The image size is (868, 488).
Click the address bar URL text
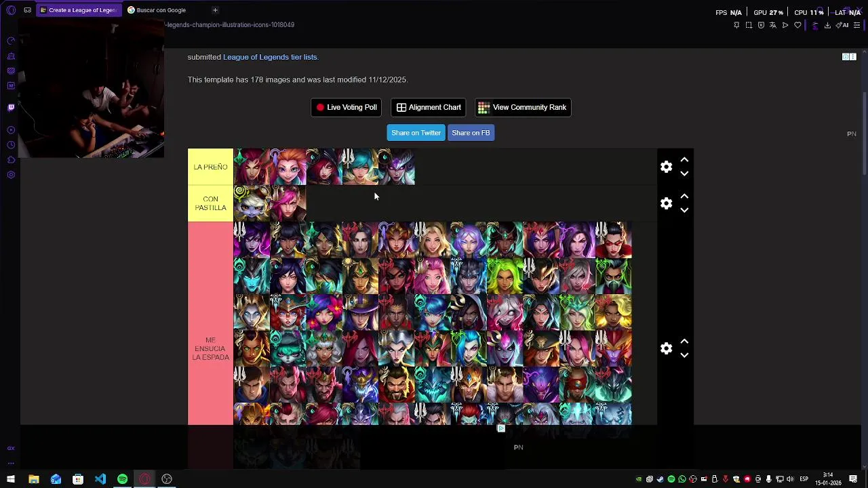[x=229, y=25]
